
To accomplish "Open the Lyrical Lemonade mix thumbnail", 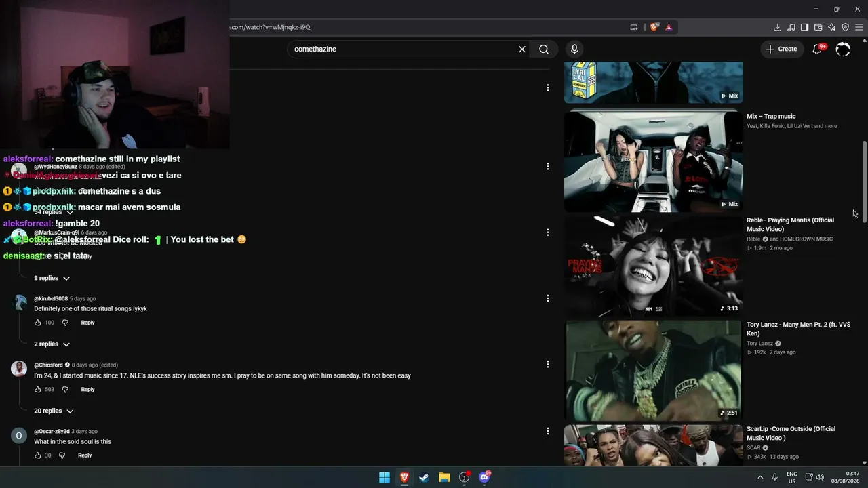I will tap(654, 82).
